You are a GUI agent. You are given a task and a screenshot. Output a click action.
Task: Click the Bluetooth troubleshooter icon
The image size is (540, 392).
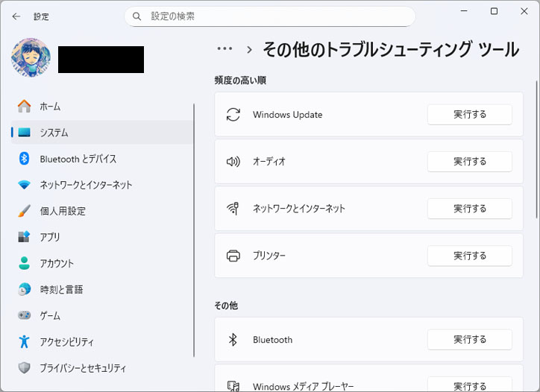[233, 340]
